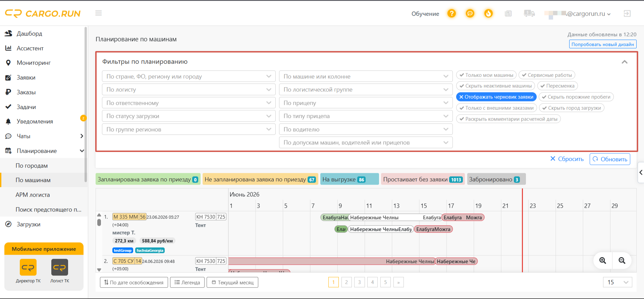Open the Директор ТК mobile app icon
This screenshot has width=644, height=299.
pyautogui.click(x=28, y=267)
